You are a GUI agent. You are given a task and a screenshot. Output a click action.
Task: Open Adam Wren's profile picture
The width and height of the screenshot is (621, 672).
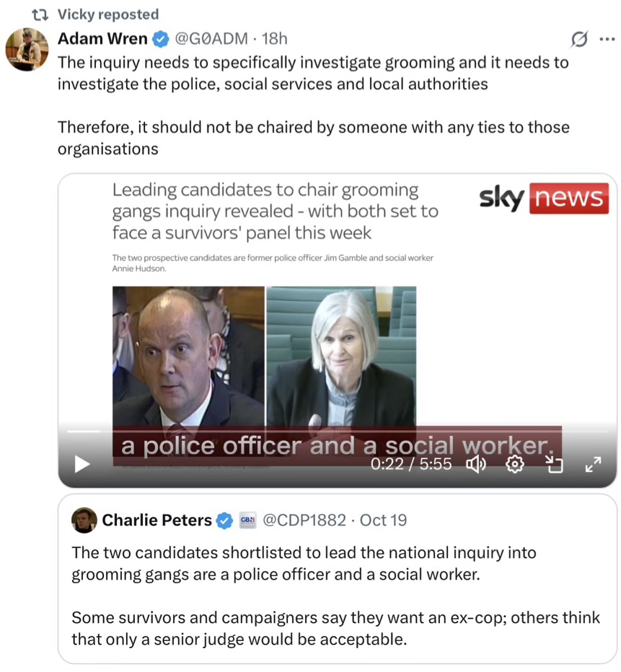coord(27,49)
